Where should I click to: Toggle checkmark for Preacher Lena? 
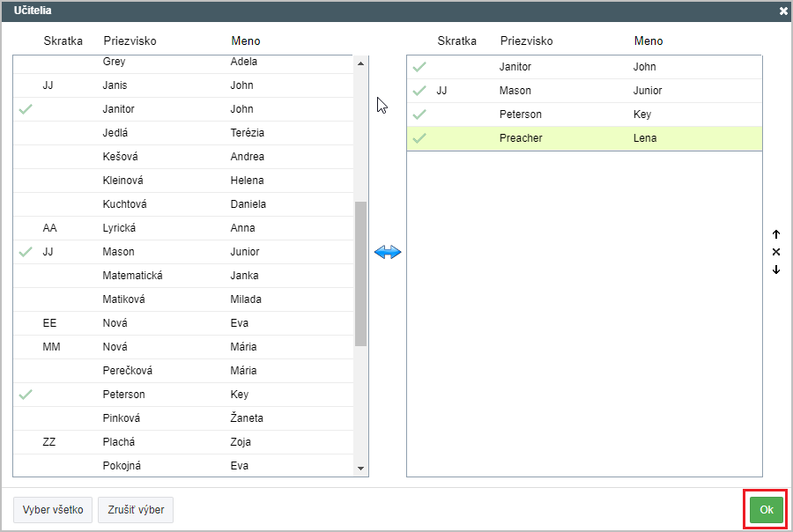[x=419, y=138]
